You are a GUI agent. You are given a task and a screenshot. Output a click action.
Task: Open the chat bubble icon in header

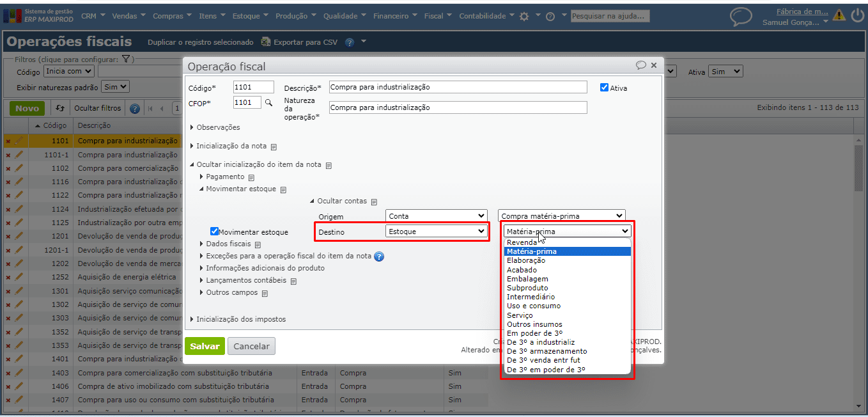click(x=741, y=17)
